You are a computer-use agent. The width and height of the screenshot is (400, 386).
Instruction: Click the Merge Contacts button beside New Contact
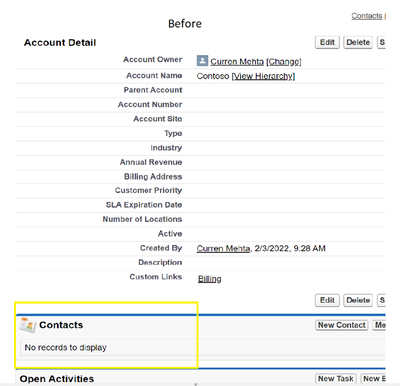[x=379, y=325]
